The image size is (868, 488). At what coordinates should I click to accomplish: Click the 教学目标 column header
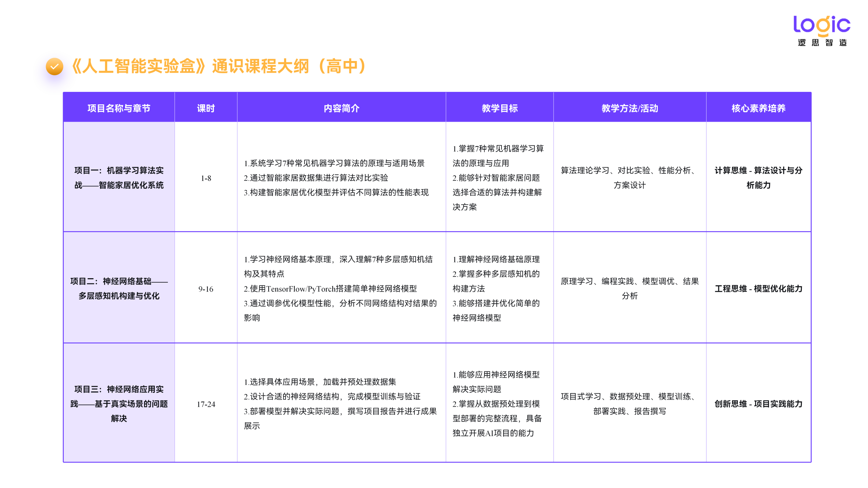coord(499,108)
